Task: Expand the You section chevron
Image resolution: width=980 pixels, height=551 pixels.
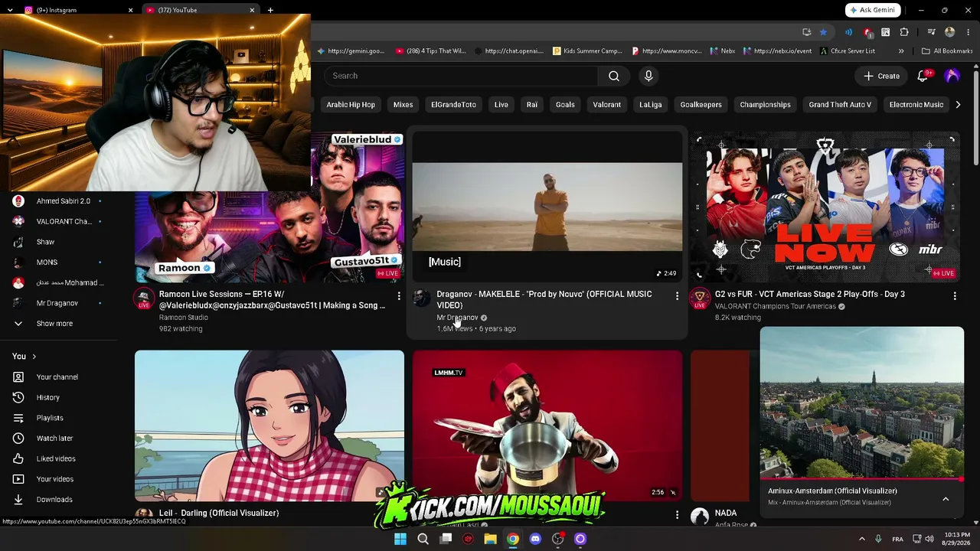Action: point(34,357)
